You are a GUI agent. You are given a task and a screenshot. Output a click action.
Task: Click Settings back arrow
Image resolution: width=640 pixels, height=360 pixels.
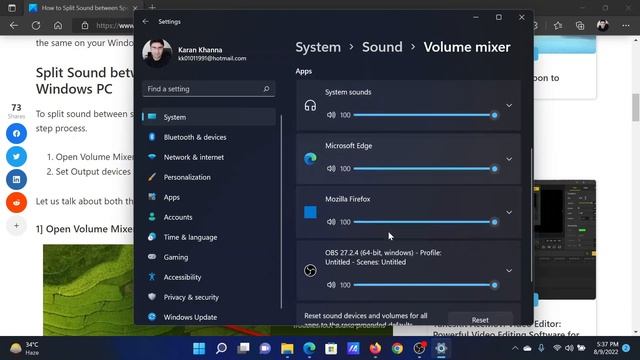coord(146,21)
